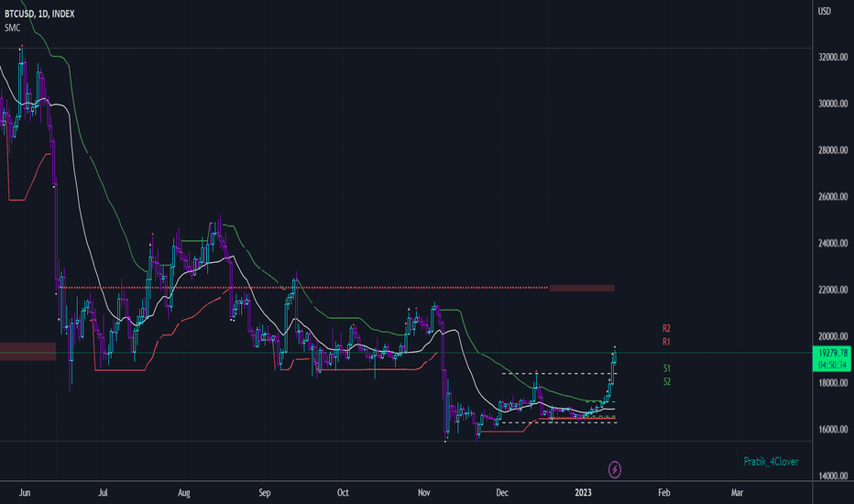Click the R2 resistance label
This screenshot has width=854, height=504.
pyautogui.click(x=666, y=328)
